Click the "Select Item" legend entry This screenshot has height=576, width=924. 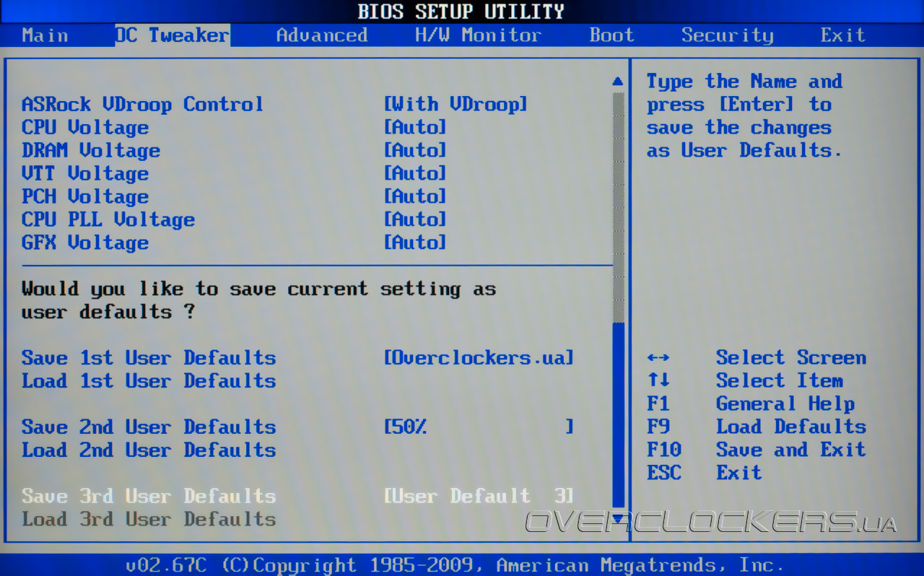pyautogui.click(x=779, y=381)
